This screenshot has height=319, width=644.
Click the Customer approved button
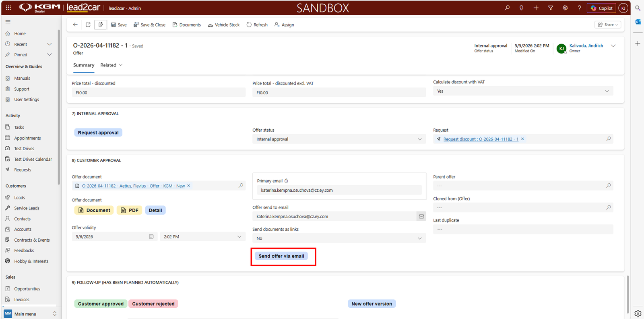click(x=101, y=304)
